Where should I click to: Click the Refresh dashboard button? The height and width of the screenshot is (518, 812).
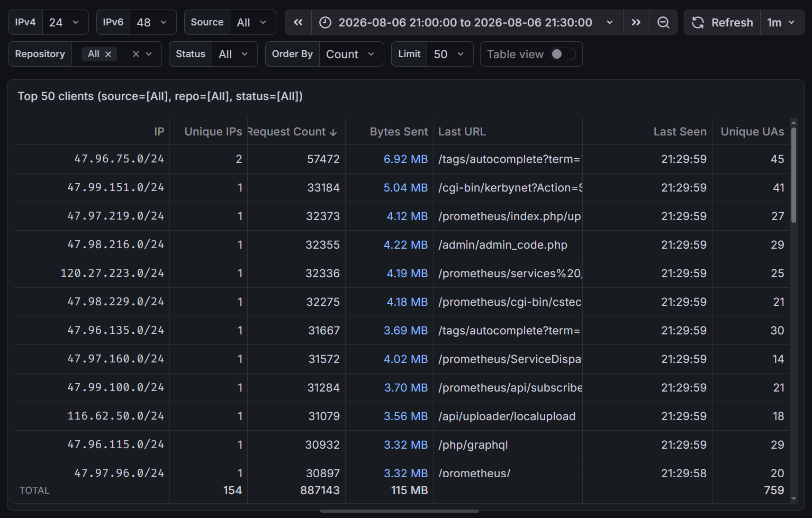(723, 22)
